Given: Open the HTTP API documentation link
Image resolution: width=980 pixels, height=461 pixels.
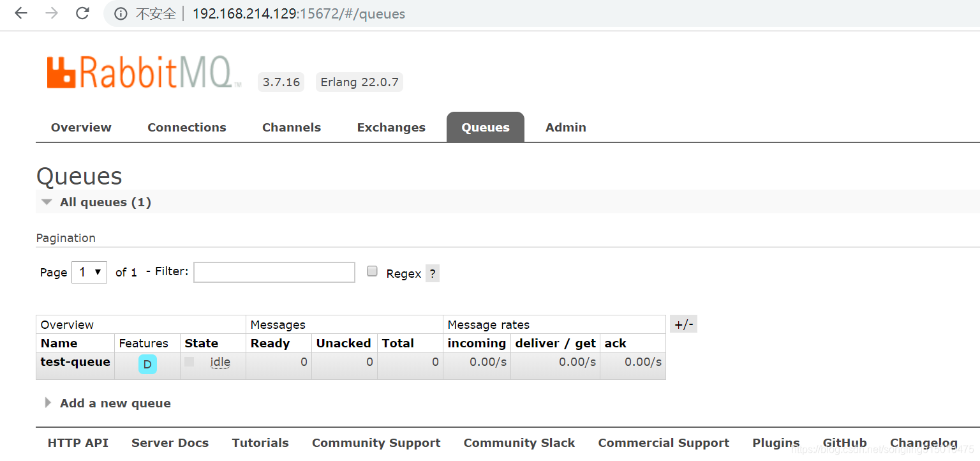Looking at the screenshot, I should (x=78, y=442).
